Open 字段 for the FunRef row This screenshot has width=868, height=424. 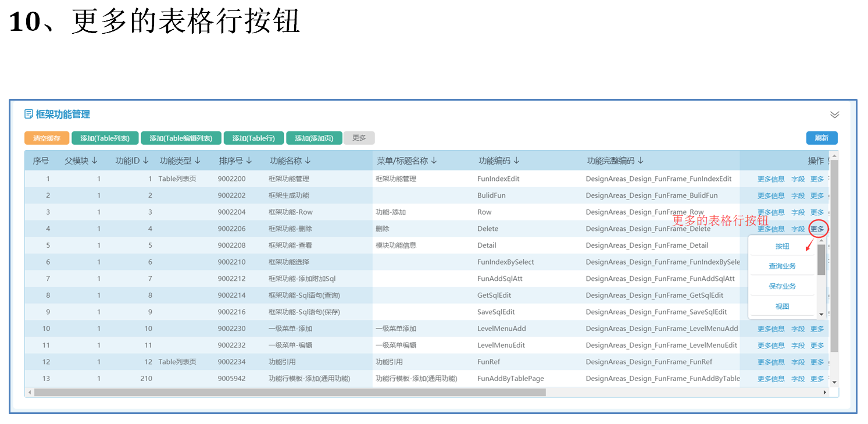click(x=798, y=362)
